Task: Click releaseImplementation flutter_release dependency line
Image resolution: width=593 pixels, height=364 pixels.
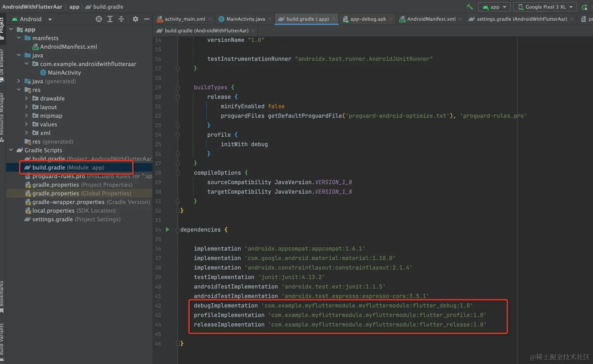Action: [x=340, y=325]
